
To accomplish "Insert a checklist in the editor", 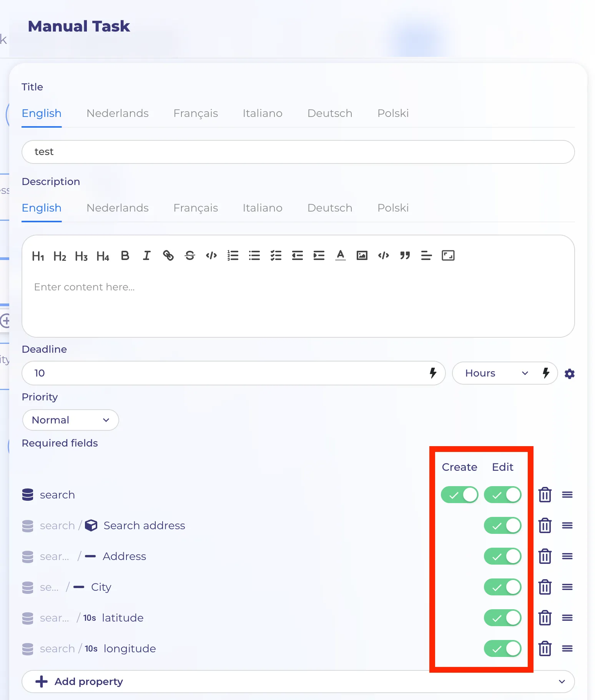I will pos(276,255).
